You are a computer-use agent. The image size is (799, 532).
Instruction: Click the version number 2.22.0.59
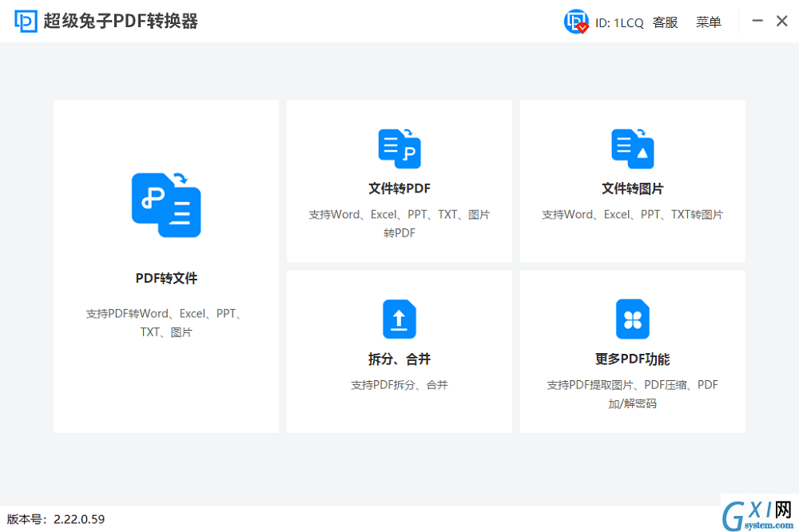(x=79, y=519)
